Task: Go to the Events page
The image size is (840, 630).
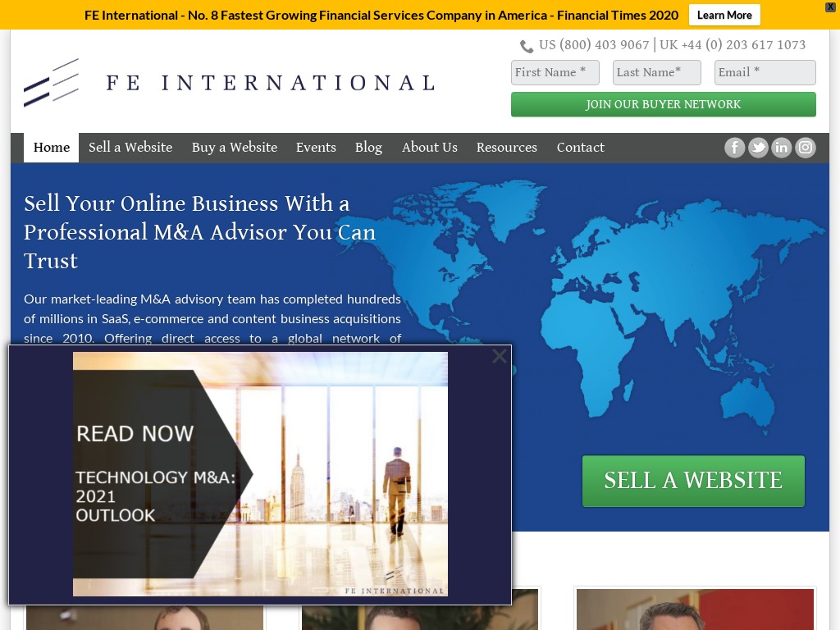Action: [316, 148]
